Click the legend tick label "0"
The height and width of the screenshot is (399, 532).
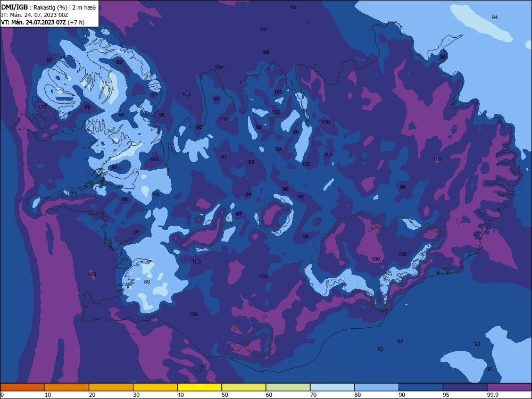pos(2,395)
